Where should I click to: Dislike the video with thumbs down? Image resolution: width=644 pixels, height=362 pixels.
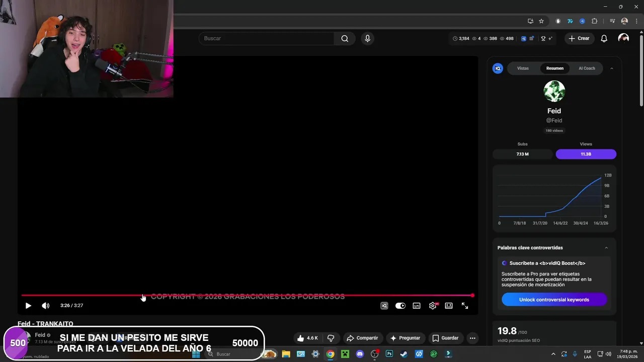point(331,338)
